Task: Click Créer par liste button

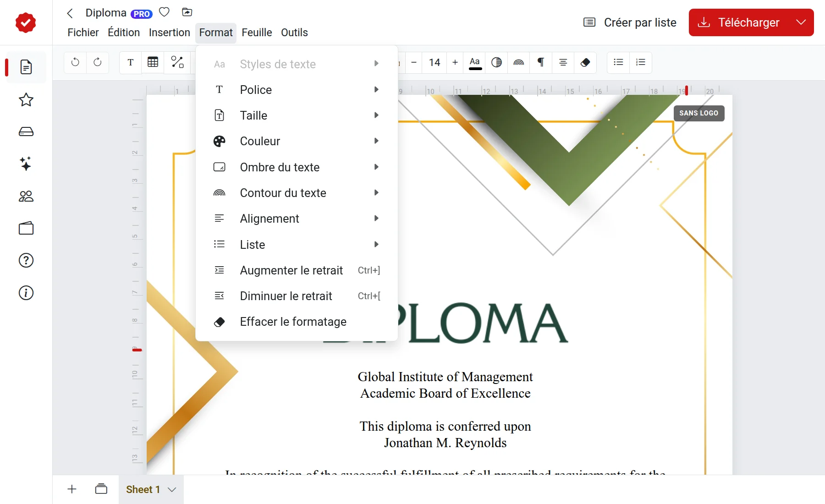Action: 630,22
